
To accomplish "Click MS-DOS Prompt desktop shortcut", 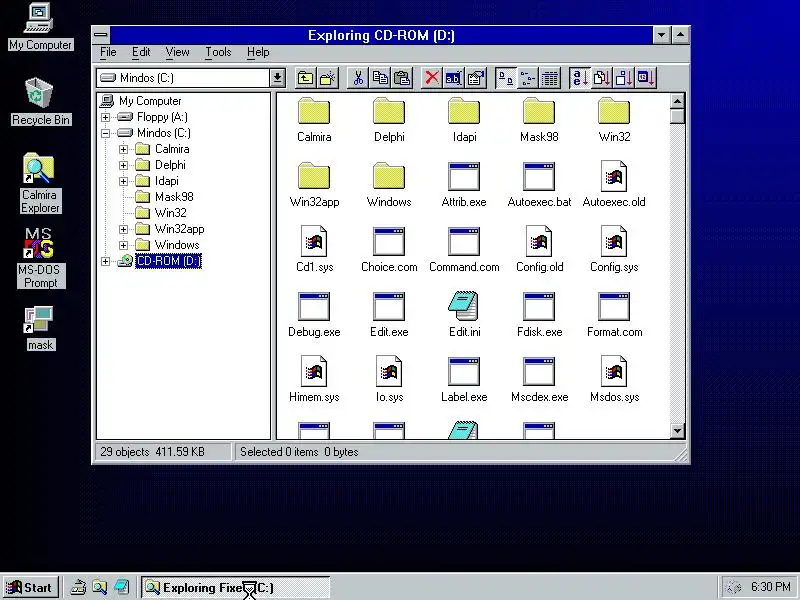I will coord(40,258).
